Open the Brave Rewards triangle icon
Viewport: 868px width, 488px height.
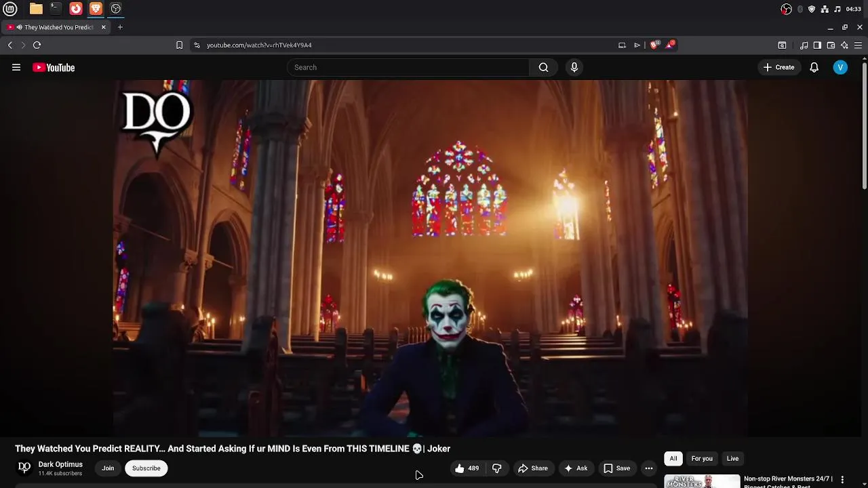click(x=670, y=45)
